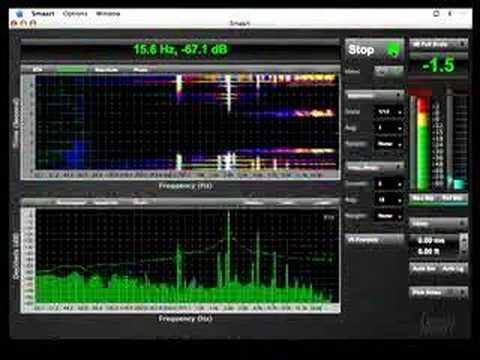Open the Window menu
480x360 pixels.
coord(108,14)
